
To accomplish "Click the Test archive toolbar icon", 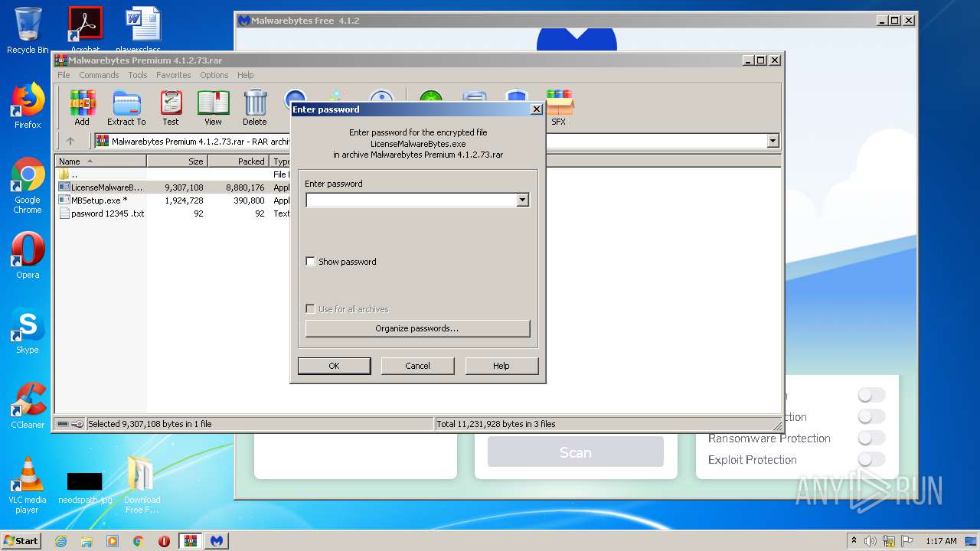I will [x=171, y=107].
